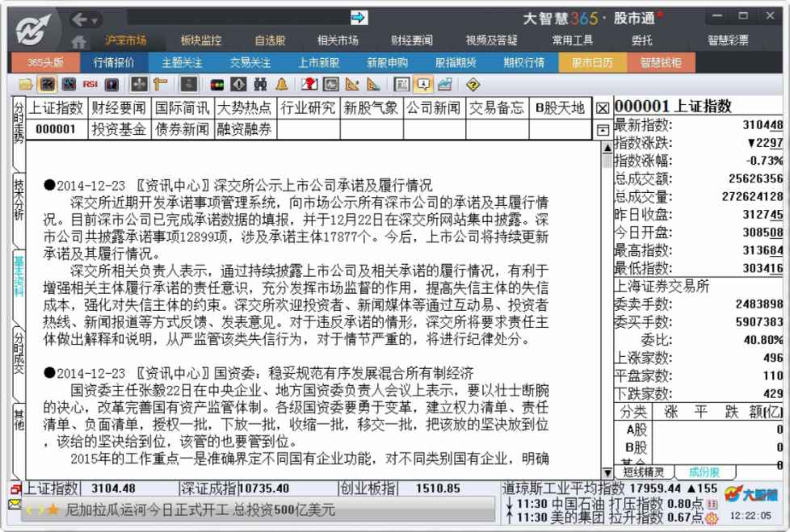Click the red pushpin note icon
The height and width of the screenshot is (532, 790).
309,85
